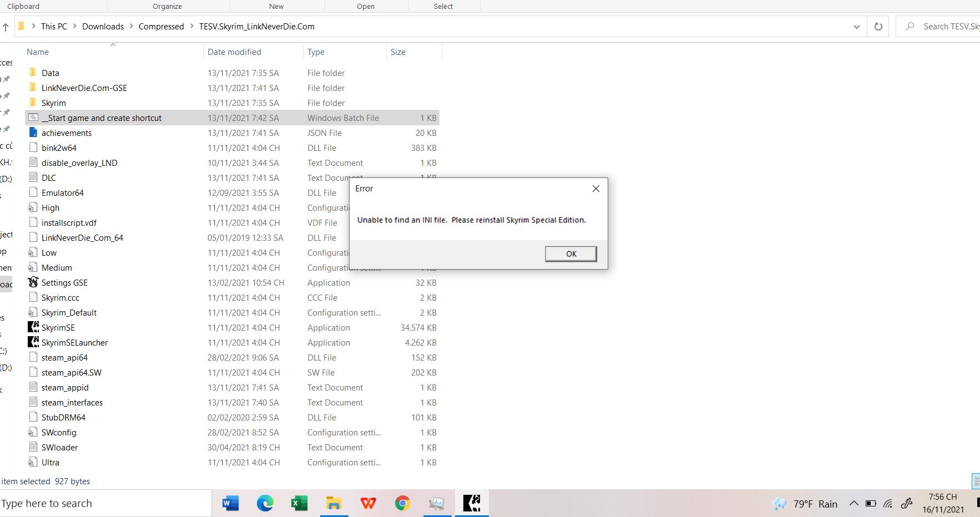980x517 pixels.
Task: Show hidden system tray icons
Action: pos(853,504)
